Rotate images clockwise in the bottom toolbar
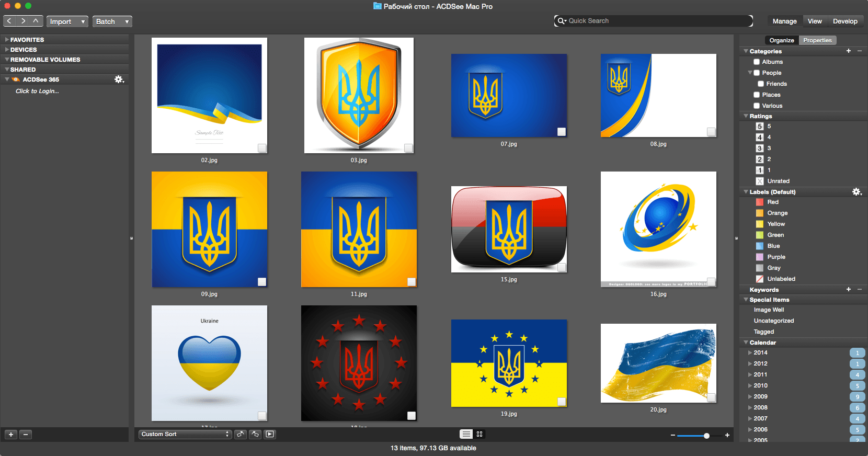This screenshot has height=456, width=868. click(x=255, y=434)
